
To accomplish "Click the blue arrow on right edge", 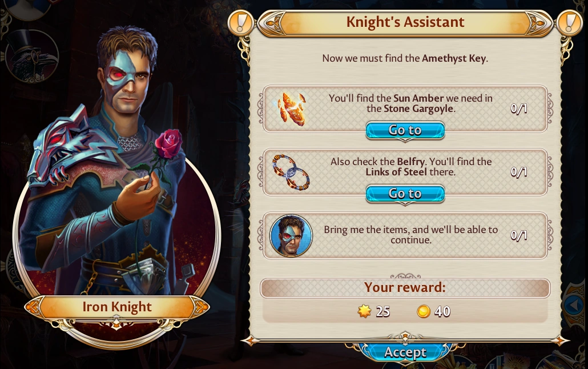I will click(x=574, y=305).
